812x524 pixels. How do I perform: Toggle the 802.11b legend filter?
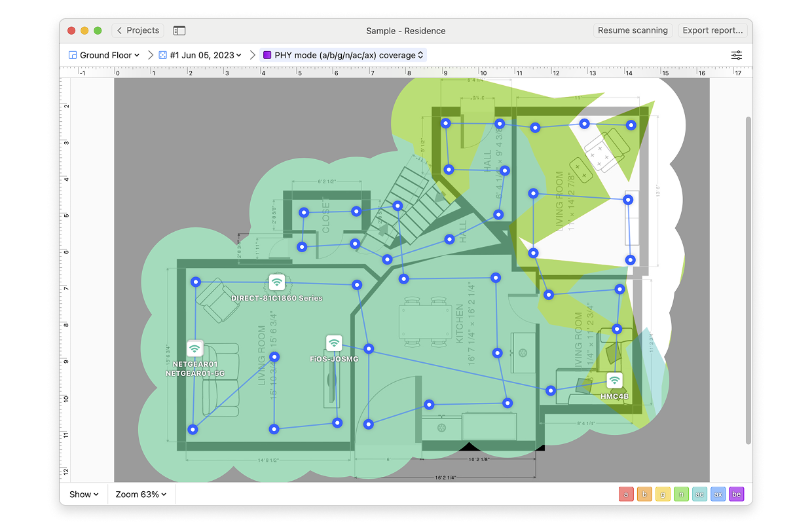[644, 495]
